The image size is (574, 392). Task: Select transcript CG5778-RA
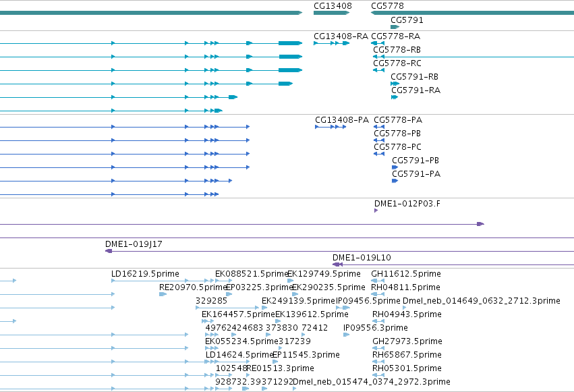tap(378, 43)
